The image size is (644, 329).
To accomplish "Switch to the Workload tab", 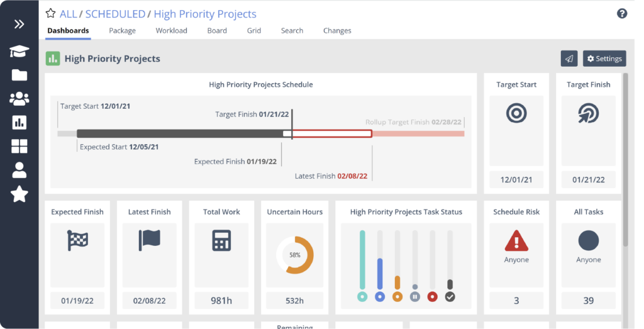I will click(171, 30).
